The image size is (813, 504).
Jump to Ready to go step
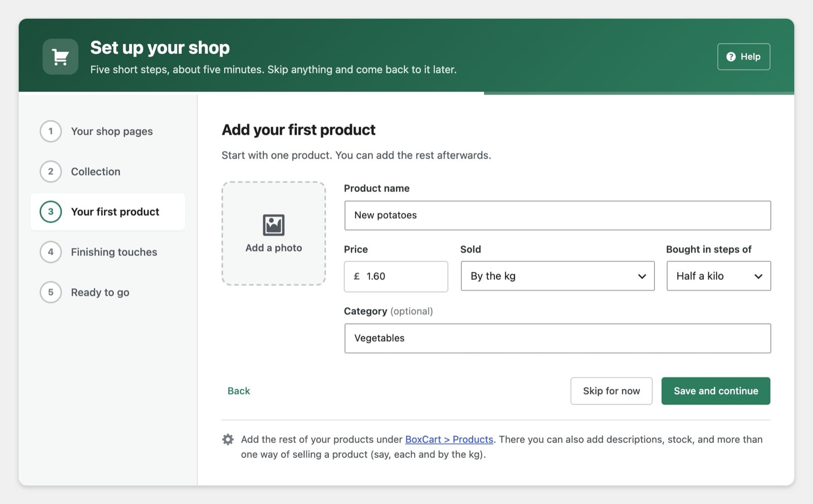(108, 292)
